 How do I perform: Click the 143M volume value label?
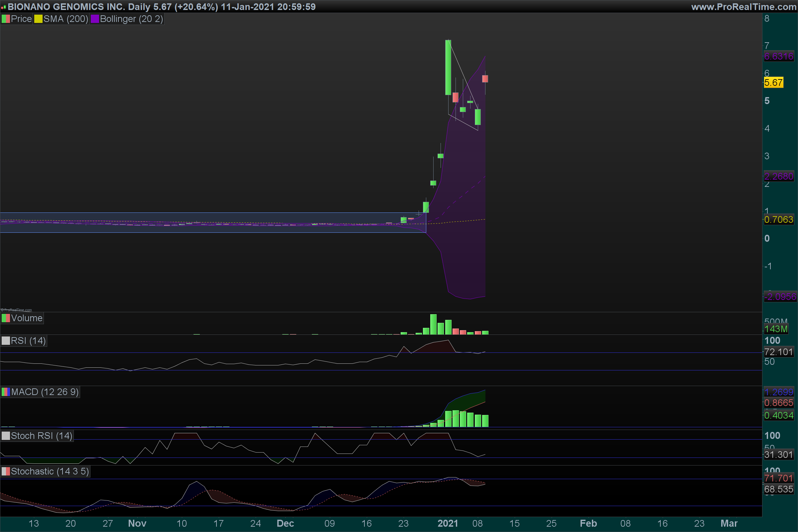coord(776,329)
